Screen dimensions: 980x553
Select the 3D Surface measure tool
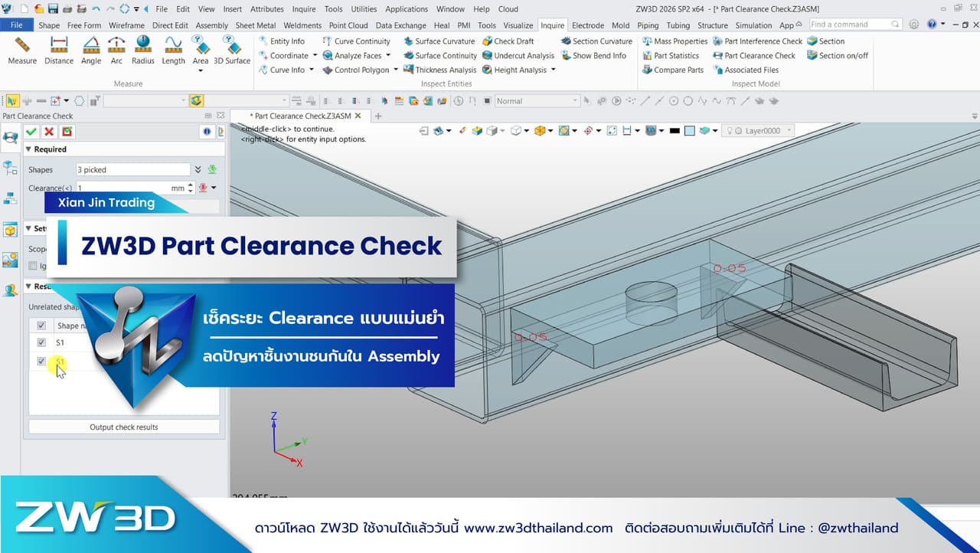click(x=232, y=50)
